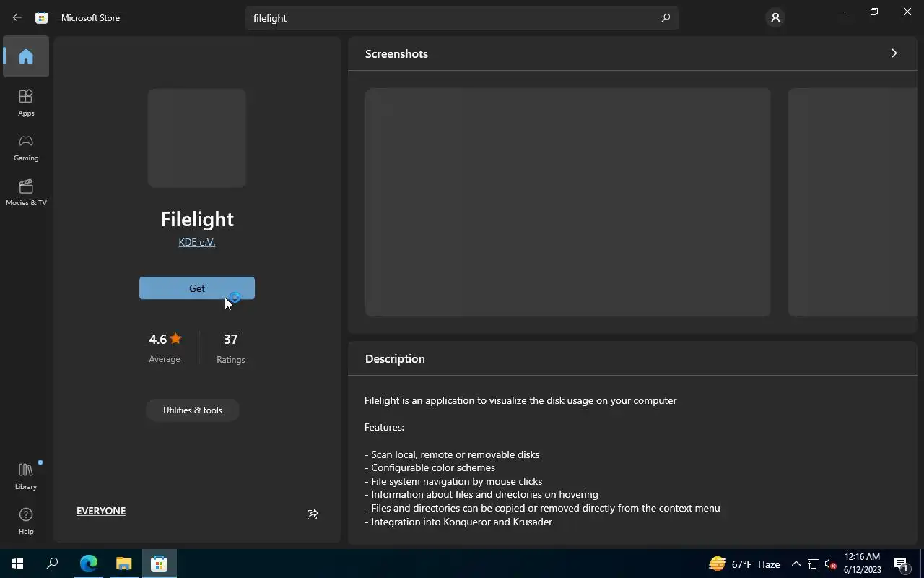Open the weather widget showing 67°F Haze
The height and width of the screenshot is (578, 924).
[x=744, y=564]
